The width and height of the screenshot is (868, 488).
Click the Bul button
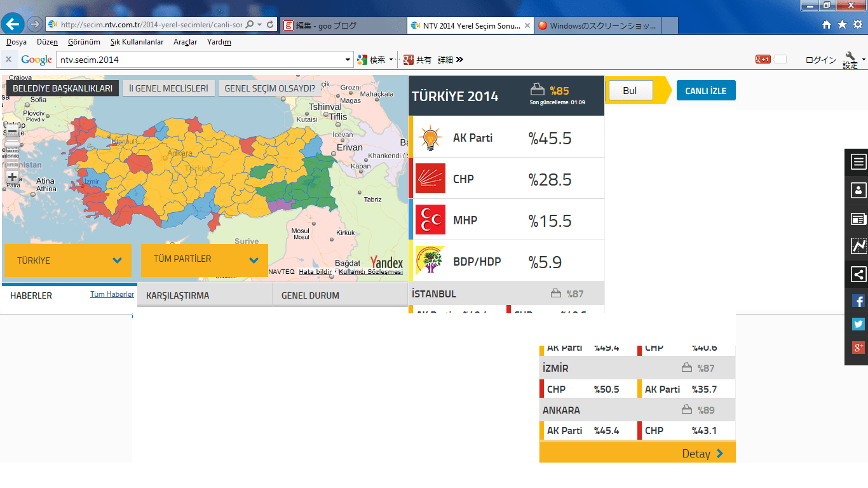(x=630, y=91)
